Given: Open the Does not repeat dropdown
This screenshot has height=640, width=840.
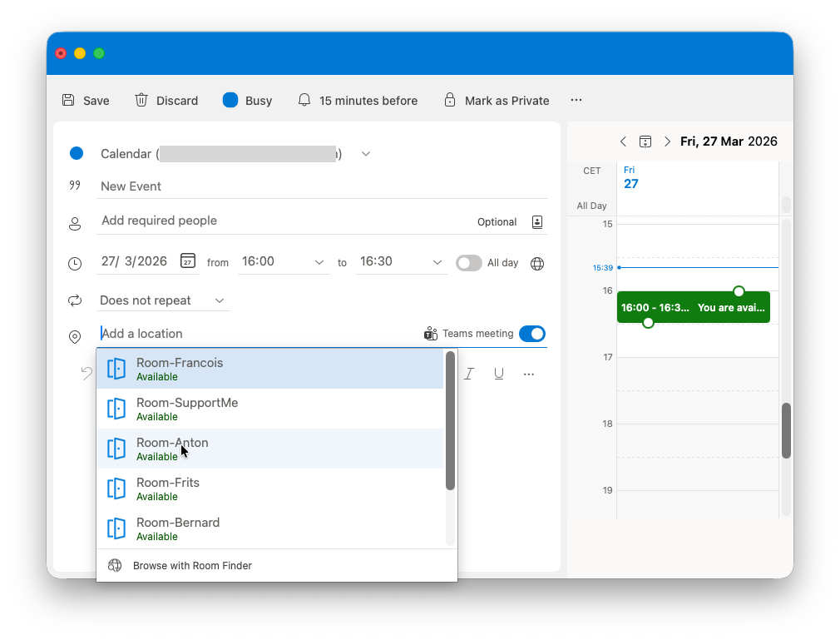Looking at the screenshot, I should point(162,300).
